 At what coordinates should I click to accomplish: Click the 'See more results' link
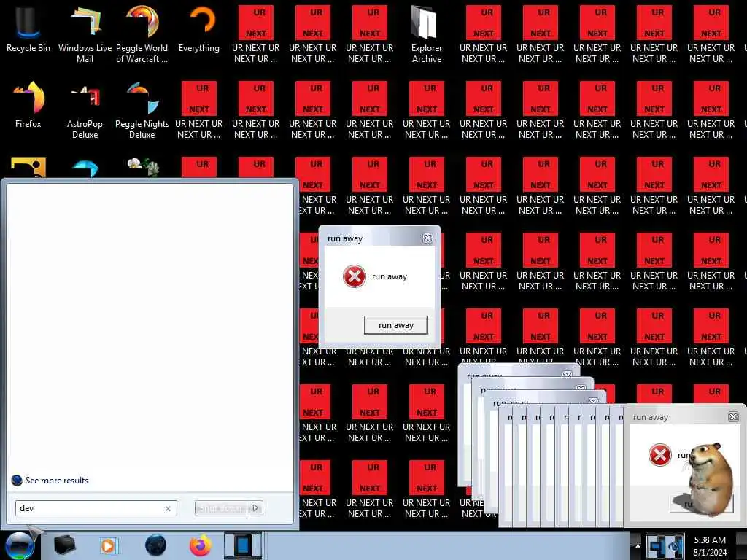coord(57,481)
